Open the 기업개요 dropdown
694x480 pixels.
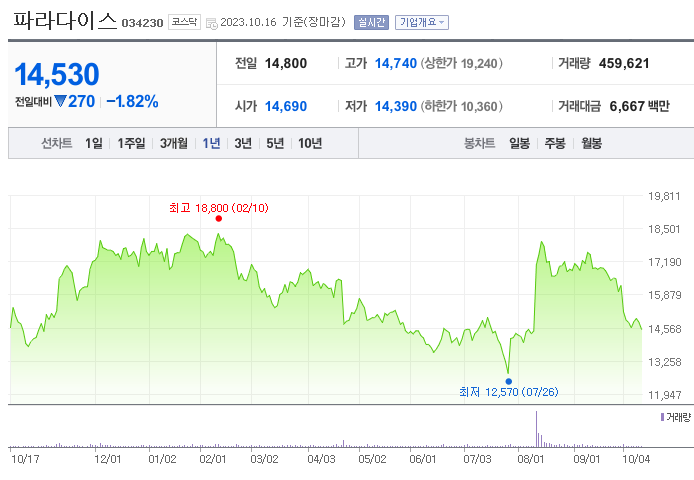click(x=421, y=22)
